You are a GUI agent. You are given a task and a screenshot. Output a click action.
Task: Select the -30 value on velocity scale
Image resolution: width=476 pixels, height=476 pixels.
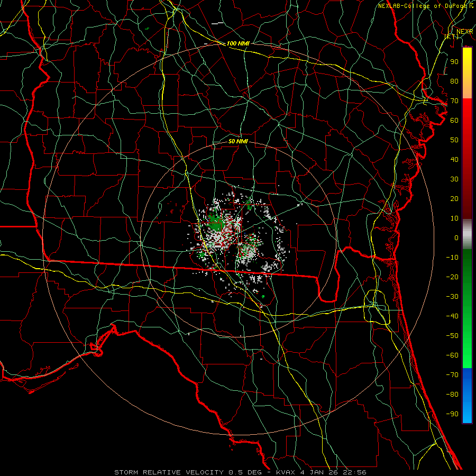[452, 297]
